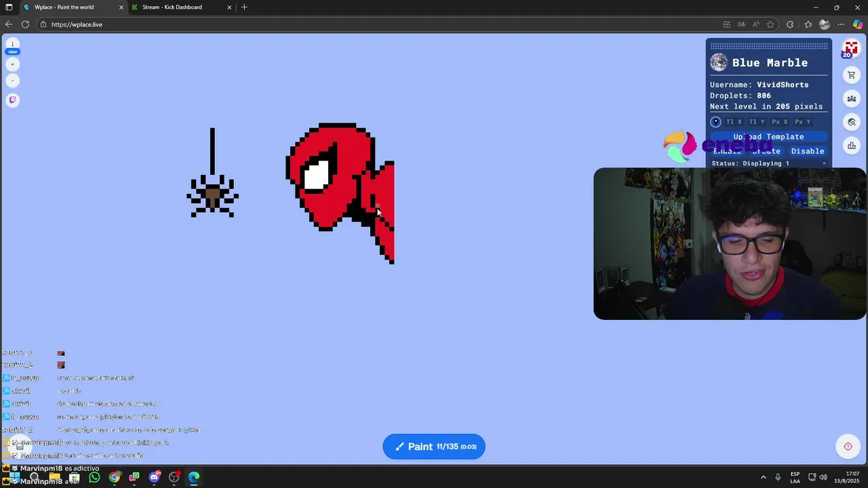The height and width of the screenshot is (488, 868).
Task: Reload the wplace.live page
Action: coord(25,24)
